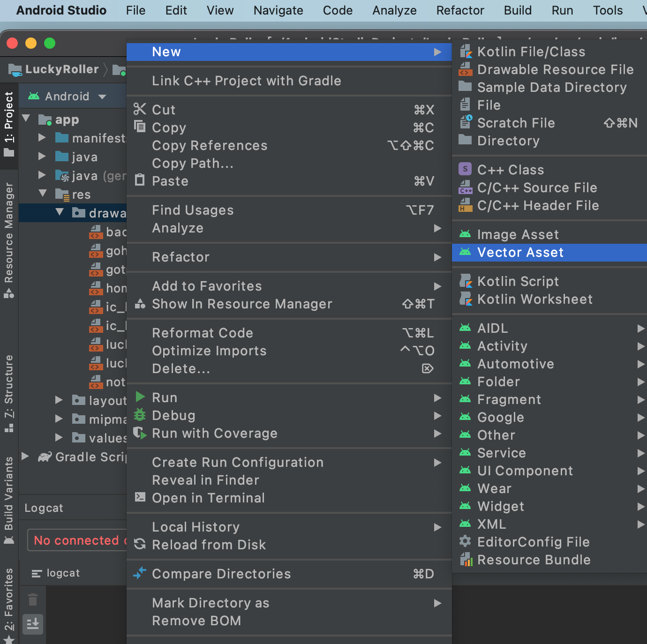647x644 pixels.
Task: Open the Favorites side tab
Action: [x=9, y=605]
